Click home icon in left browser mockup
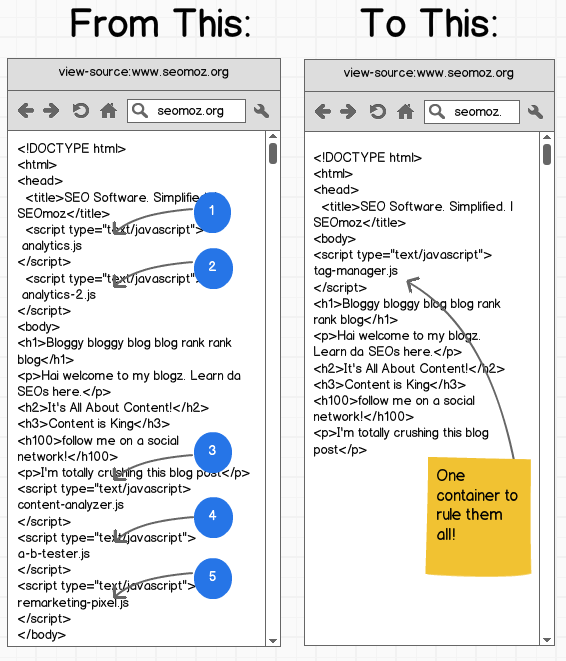Viewport: 566px width, 661px height. [108, 111]
